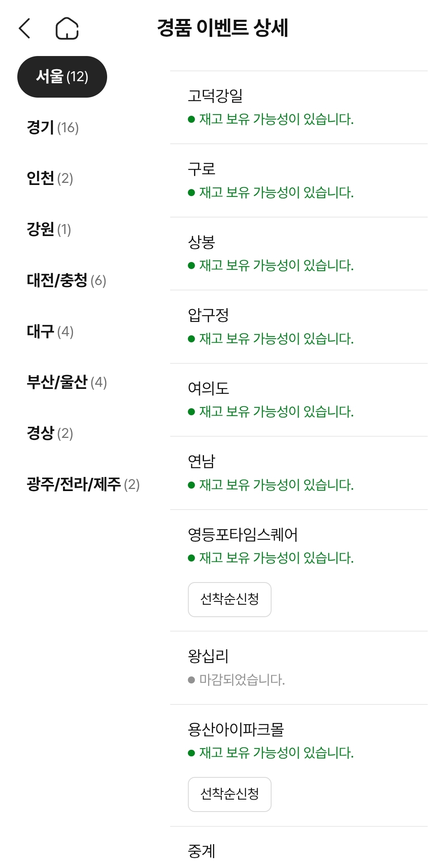Tap the 압구정 store name

click(208, 315)
